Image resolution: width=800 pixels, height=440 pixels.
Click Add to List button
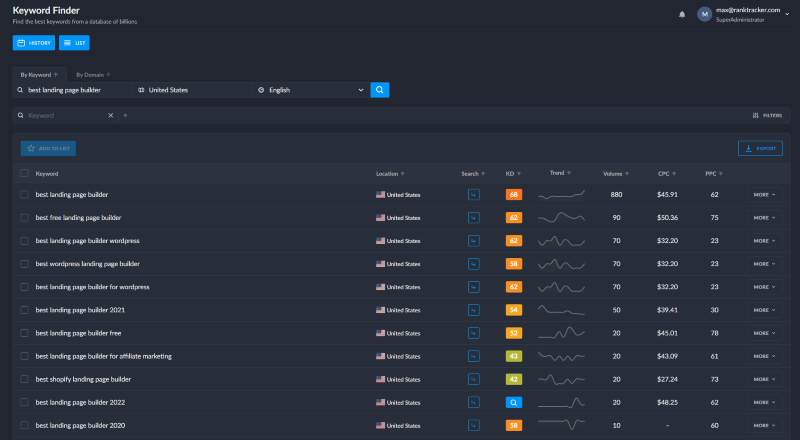pyautogui.click(x=48, y=148)
